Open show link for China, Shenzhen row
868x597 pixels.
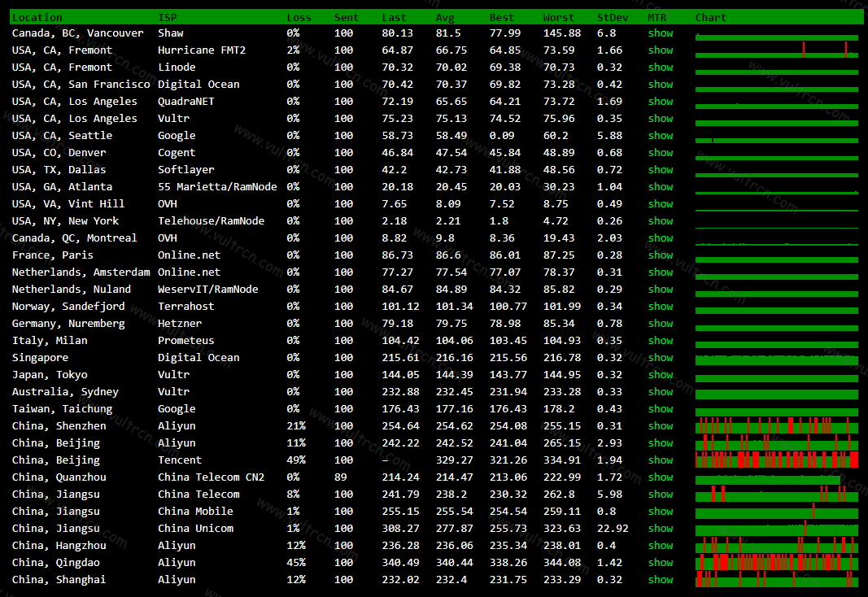661,426
